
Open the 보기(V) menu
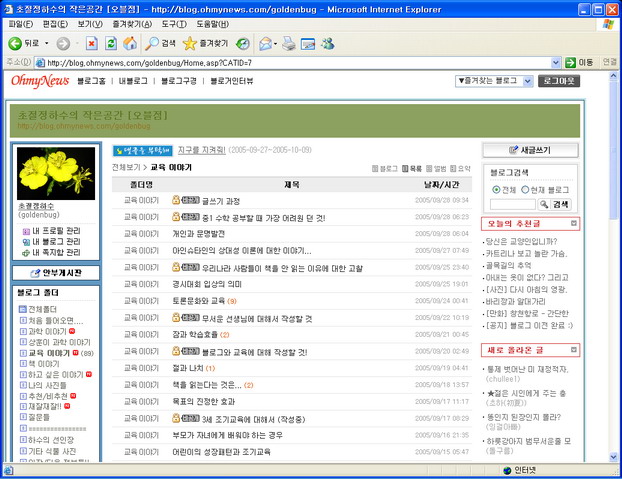tap(89, 23)
